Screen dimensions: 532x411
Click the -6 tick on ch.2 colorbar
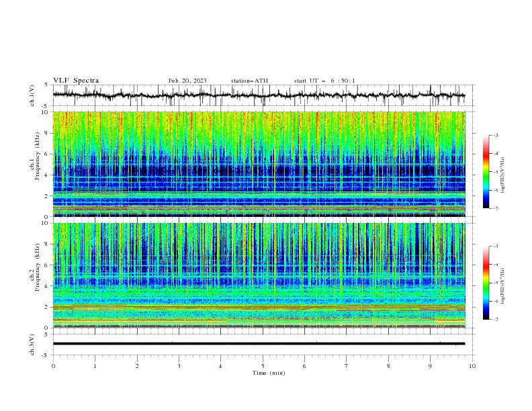tap(496, 301)
